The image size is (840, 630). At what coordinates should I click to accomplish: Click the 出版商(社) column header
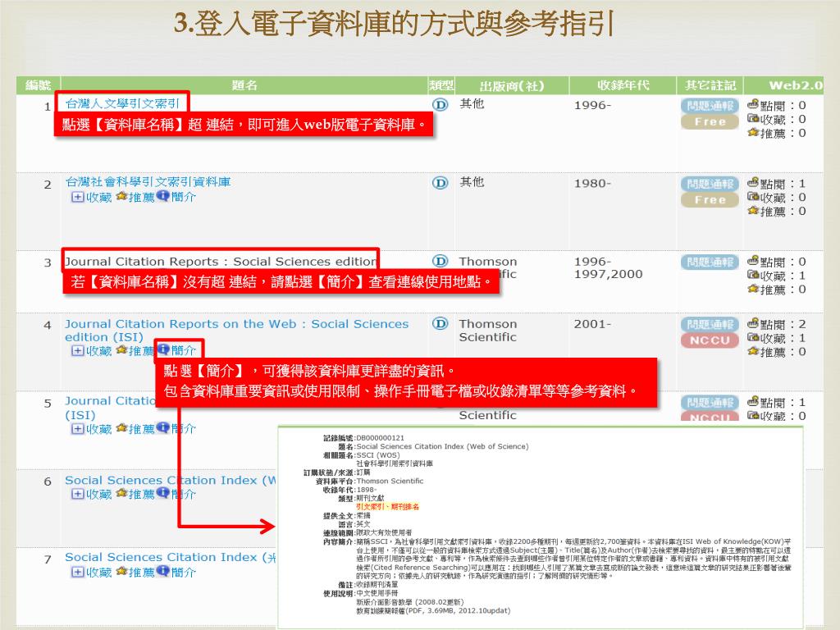[511, 85]
